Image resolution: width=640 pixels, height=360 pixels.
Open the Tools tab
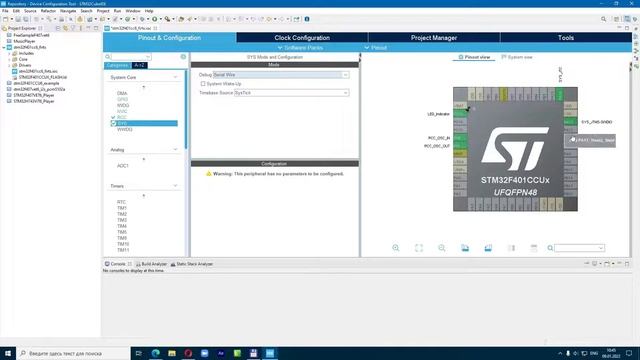point(566,38)
